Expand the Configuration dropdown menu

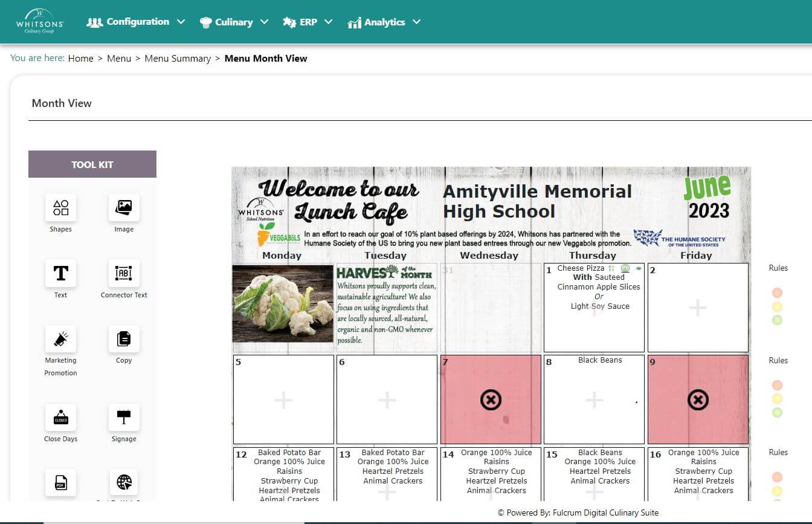coord(136,22)
